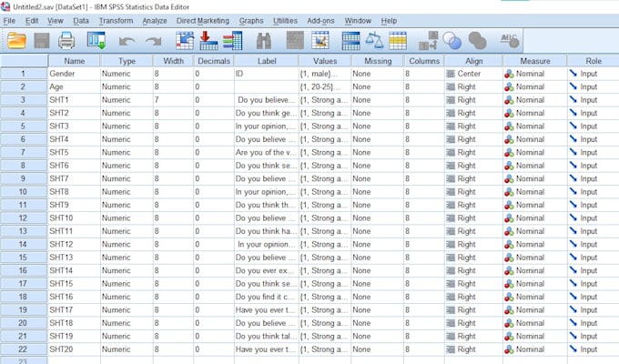Select cases yellow grid icon
The height and width of the screenshot is (364, 619).
[398, 41]
